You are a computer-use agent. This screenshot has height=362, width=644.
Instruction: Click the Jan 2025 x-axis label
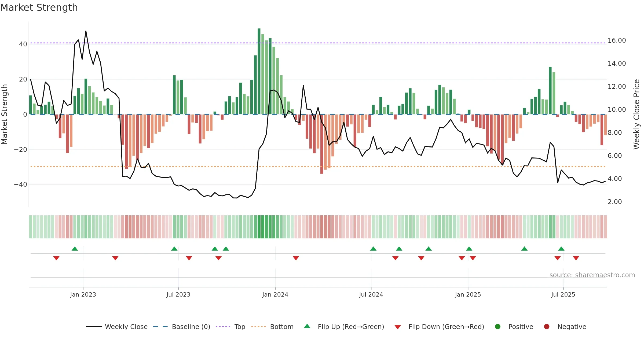pyautogui.click(x=468, y=294)
